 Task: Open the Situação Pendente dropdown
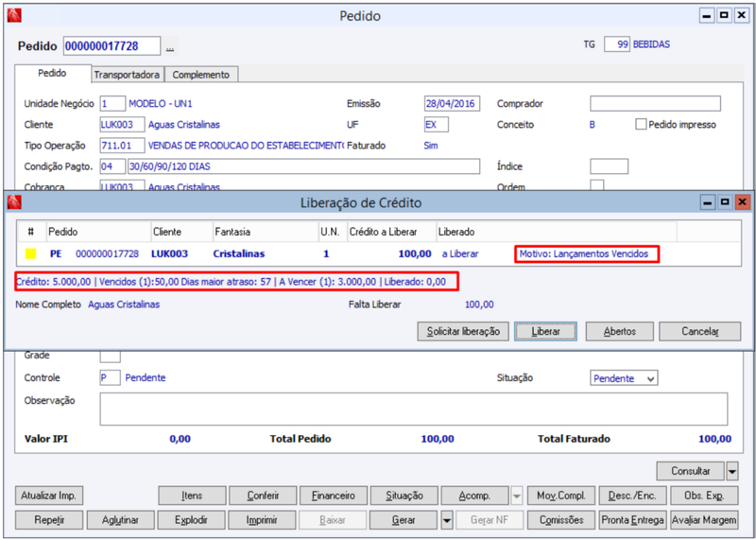click(x=624, y=379)
